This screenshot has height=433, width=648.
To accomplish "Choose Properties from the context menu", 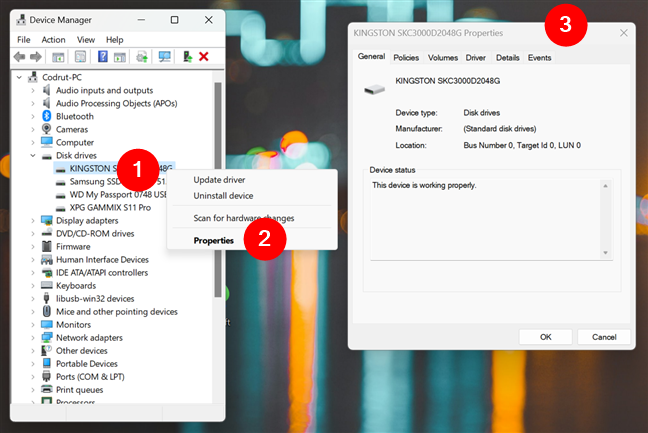I will [252, 240].
